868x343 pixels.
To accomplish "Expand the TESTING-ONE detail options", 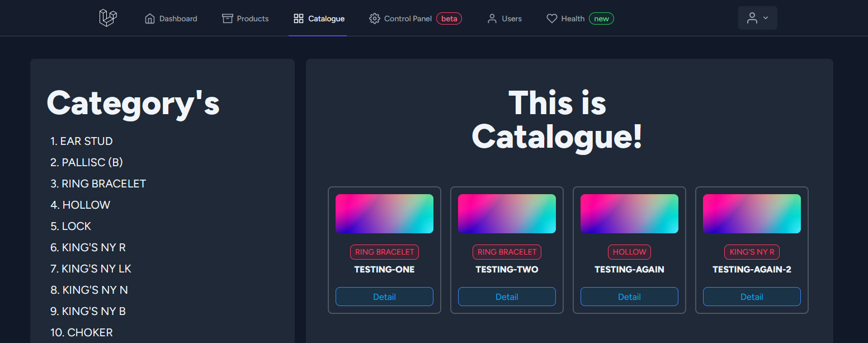I will (x=384, y=296).
